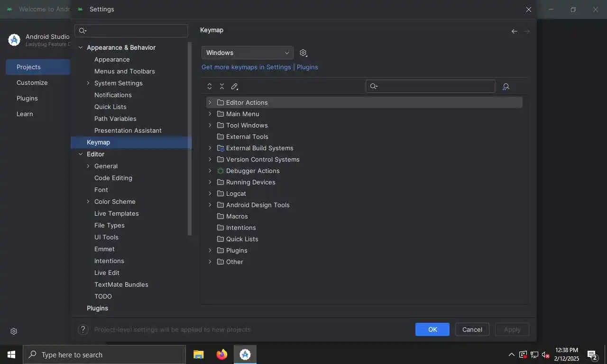Expand Version Control Systems group
This screenshot has width=607, height=364.
click(210, 159)
